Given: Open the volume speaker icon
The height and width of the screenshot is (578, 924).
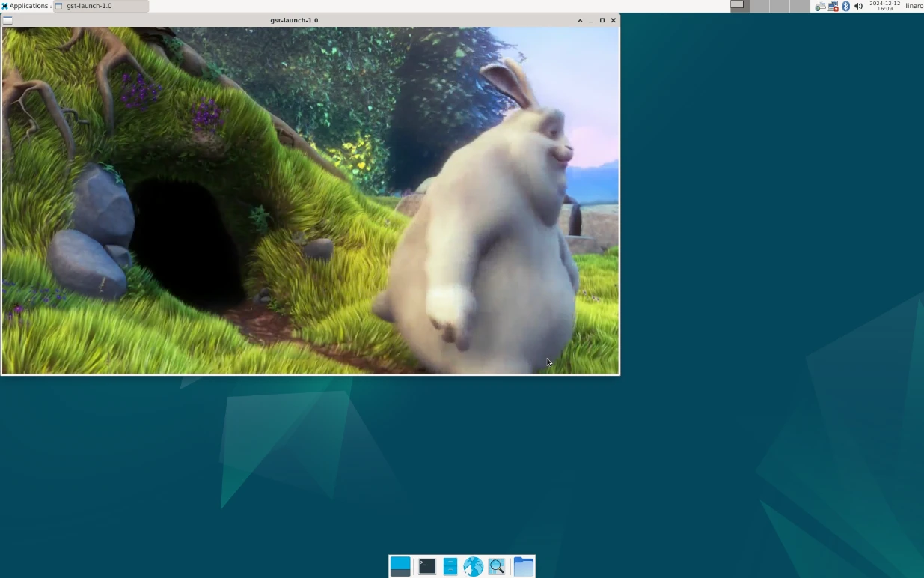Looking at the screenshot, I should tap(858, 6).
